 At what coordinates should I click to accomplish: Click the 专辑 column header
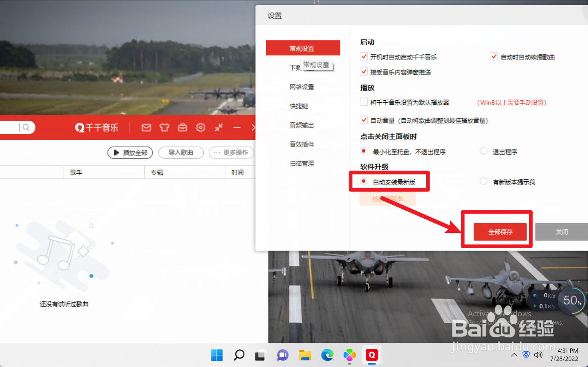click(x=157, y=172)
